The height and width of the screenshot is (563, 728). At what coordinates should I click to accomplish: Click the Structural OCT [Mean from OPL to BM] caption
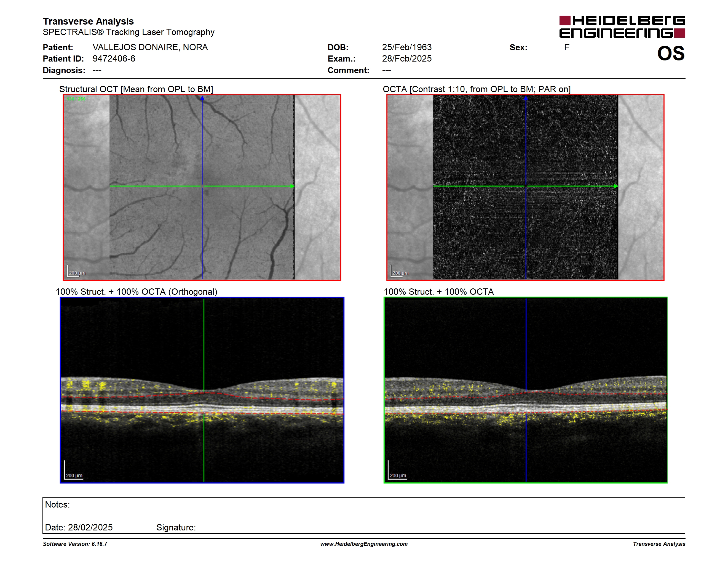[x=136, y=89]
